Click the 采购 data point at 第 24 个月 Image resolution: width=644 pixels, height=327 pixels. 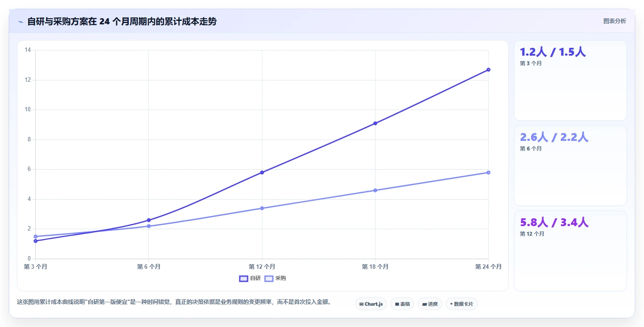(x=488, y=173)
